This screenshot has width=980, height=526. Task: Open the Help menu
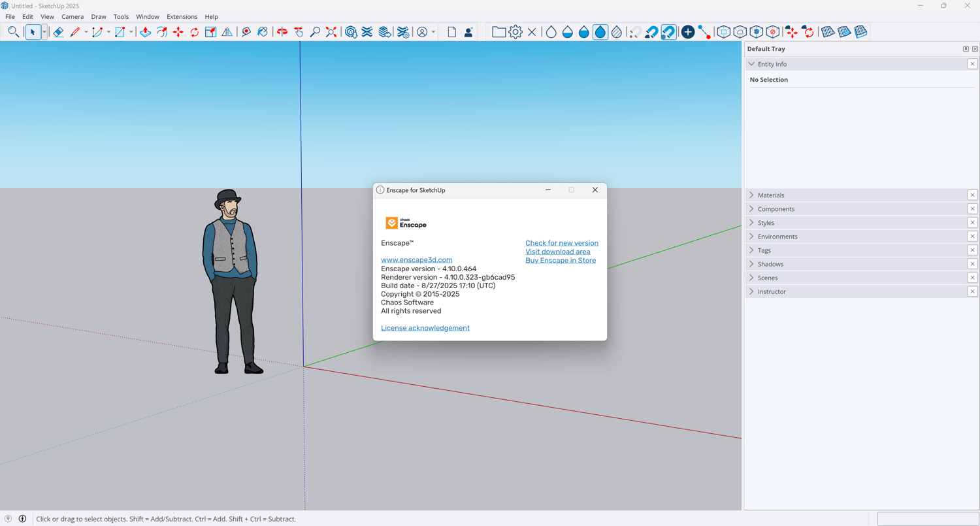211,17
